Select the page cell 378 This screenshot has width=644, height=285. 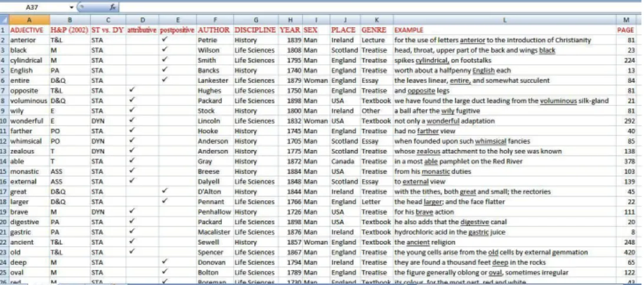tap(626, 161)
